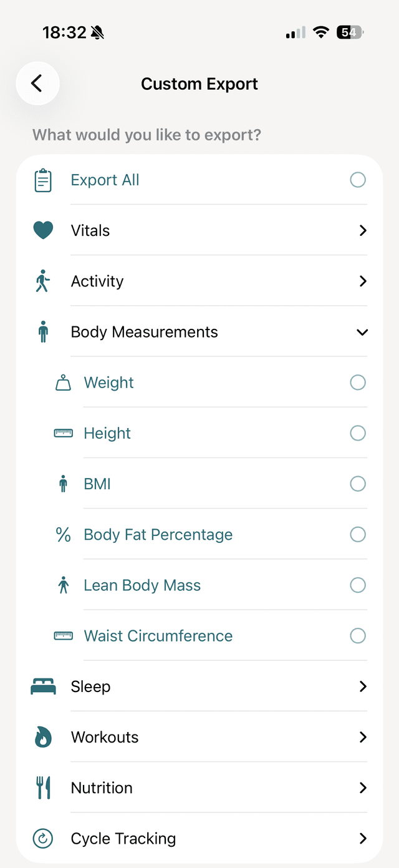Screen dimensions: 399x868
Task: Select the flame Workouts icon
Action: (x=43, y=737)
